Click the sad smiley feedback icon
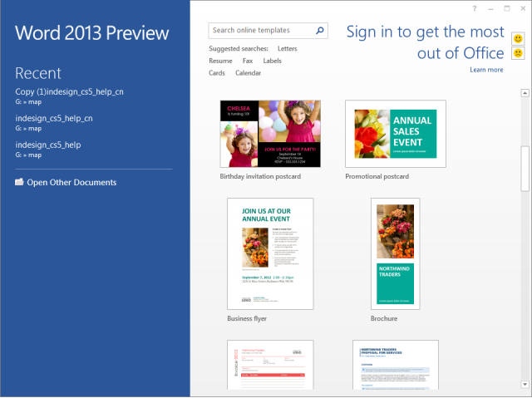 point(518,53)
